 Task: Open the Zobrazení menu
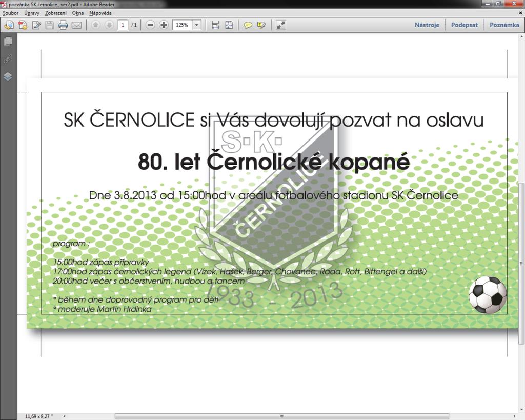56,13
